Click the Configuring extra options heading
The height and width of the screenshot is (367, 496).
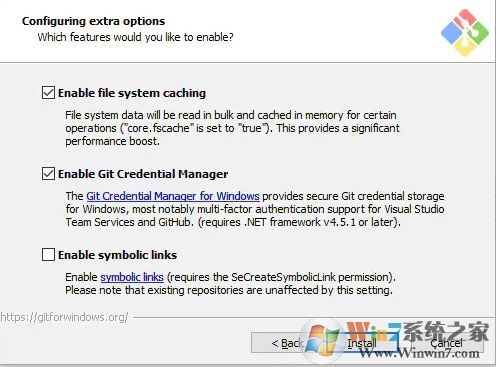coord(93,21)
